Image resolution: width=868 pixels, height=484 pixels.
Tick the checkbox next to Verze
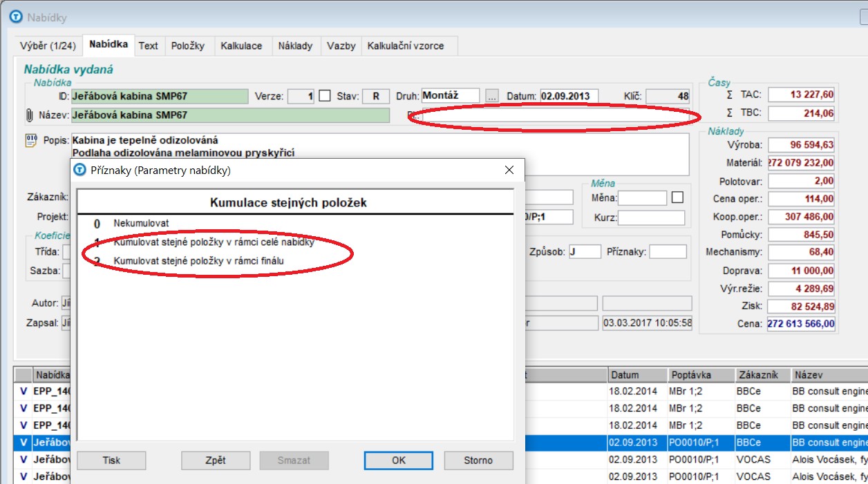324,96
